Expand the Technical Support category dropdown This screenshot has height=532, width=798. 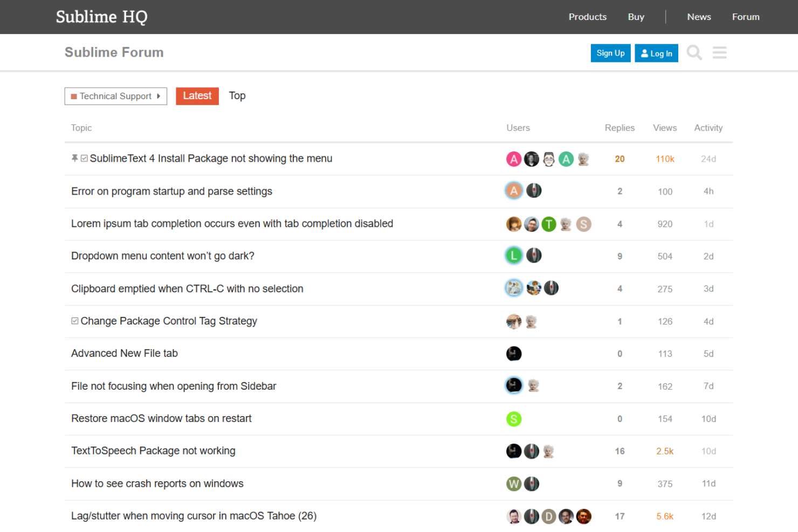click(116, 96)
